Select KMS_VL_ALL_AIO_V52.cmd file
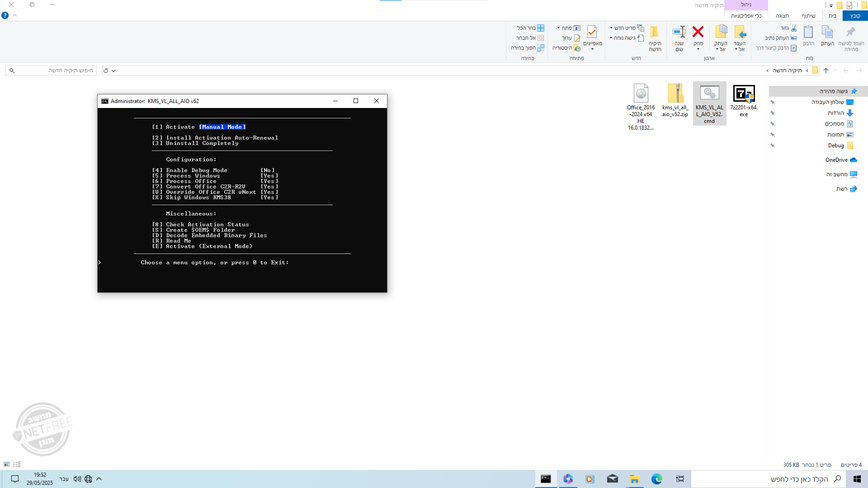Screen dimensions: 868x488 pyautogui.click(x=709, y=103)
